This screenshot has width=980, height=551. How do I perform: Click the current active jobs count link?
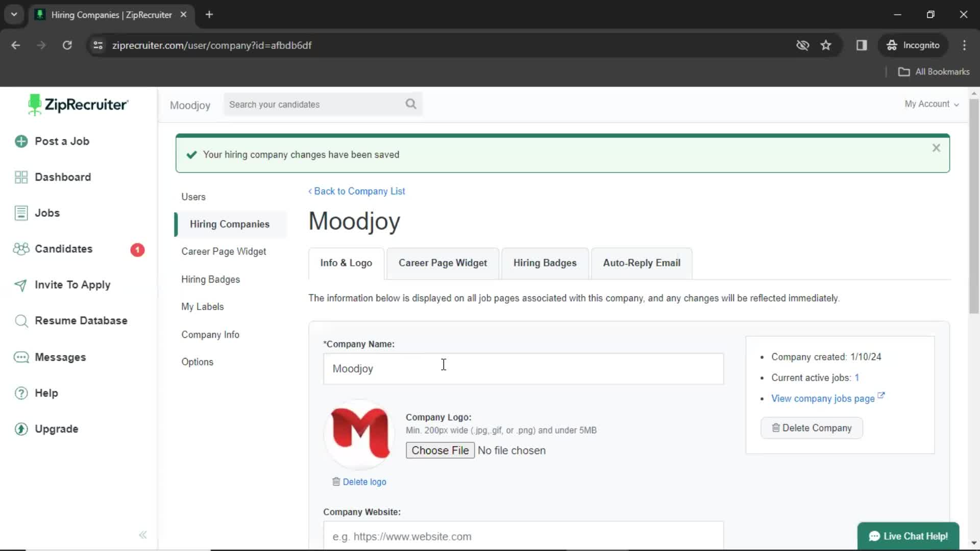[857, 378]
